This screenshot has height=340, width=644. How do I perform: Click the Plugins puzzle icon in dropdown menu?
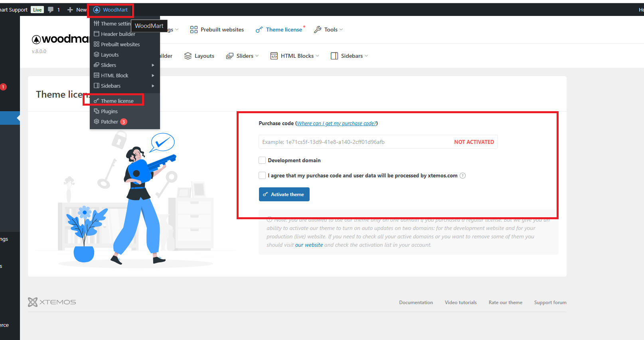point(97,111)
